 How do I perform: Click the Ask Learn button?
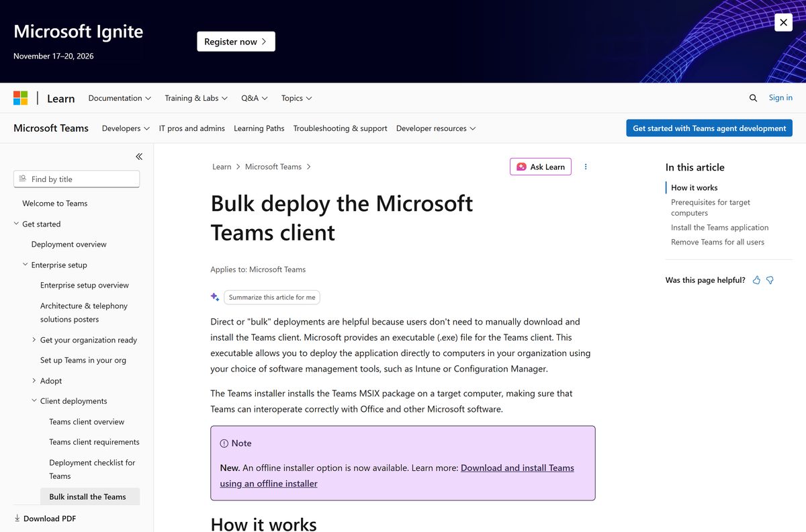(x=541, y=167)
